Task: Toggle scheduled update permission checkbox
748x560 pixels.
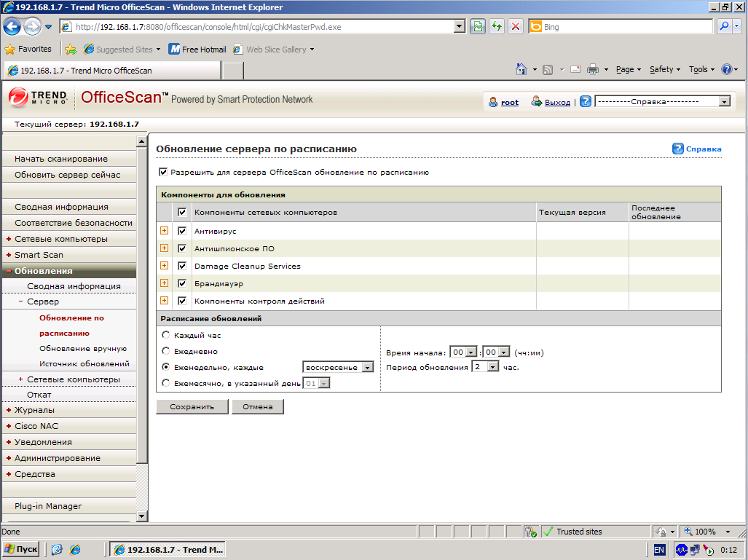Action: (163, 172)
